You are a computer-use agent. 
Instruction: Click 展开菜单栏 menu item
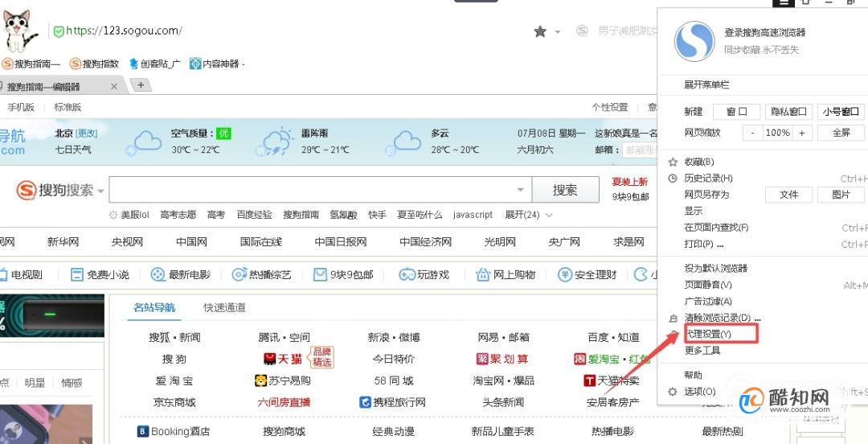[706, 84]
